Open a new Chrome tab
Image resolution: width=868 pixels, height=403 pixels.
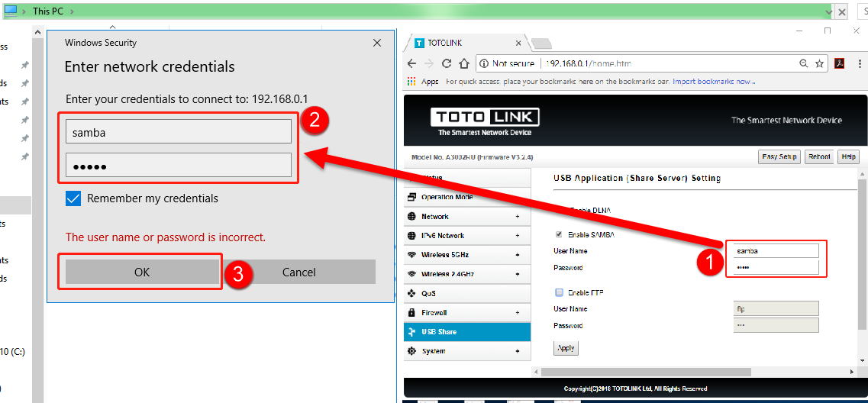tap(541, 44)
